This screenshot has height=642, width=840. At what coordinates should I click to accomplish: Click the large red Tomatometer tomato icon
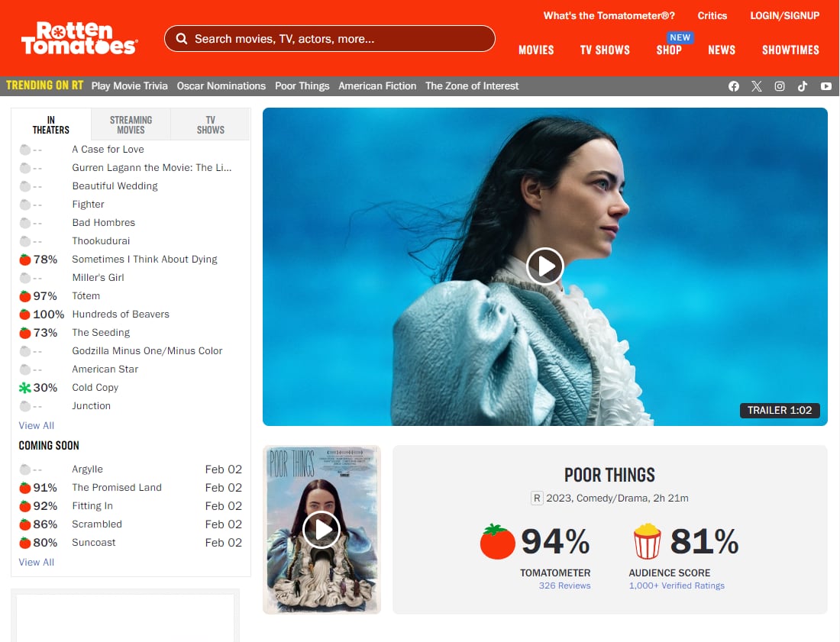(498, 541)
